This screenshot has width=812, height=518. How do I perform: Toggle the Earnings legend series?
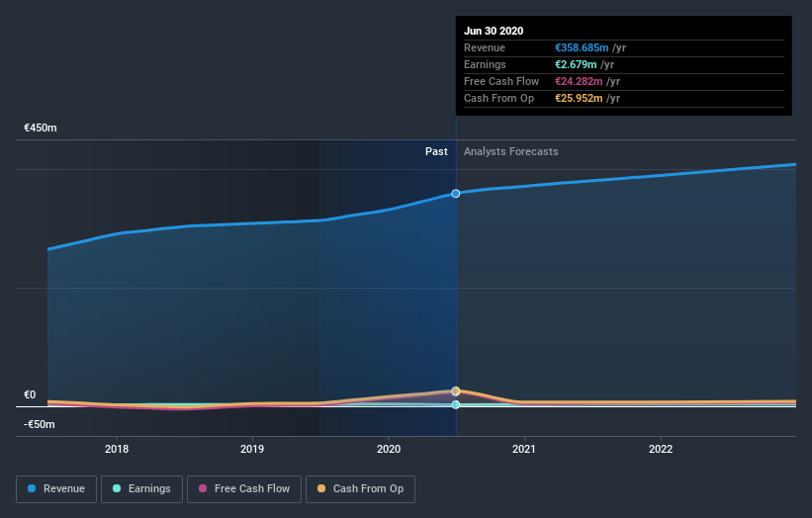pos(141,489)
